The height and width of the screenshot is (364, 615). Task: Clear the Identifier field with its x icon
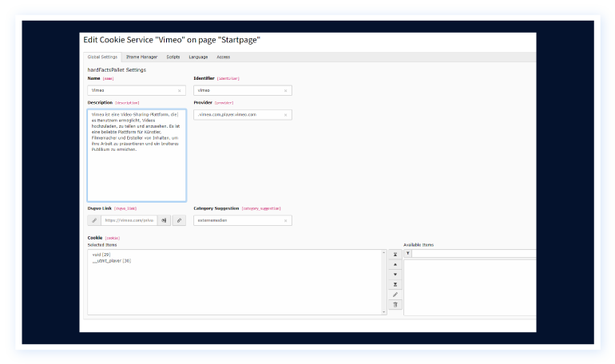click(286, 90)
